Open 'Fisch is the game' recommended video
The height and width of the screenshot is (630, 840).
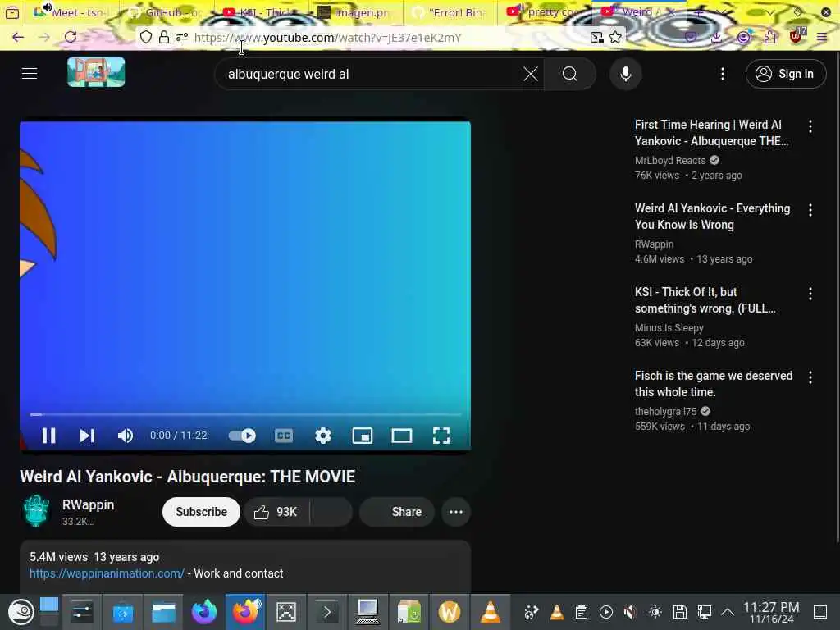[714, 384]
